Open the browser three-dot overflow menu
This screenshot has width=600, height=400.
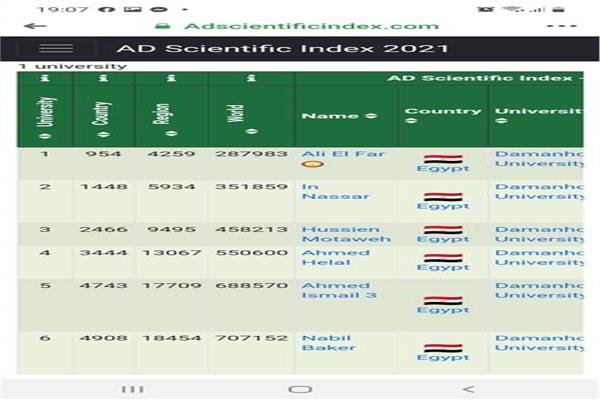(x=561, y=26)
